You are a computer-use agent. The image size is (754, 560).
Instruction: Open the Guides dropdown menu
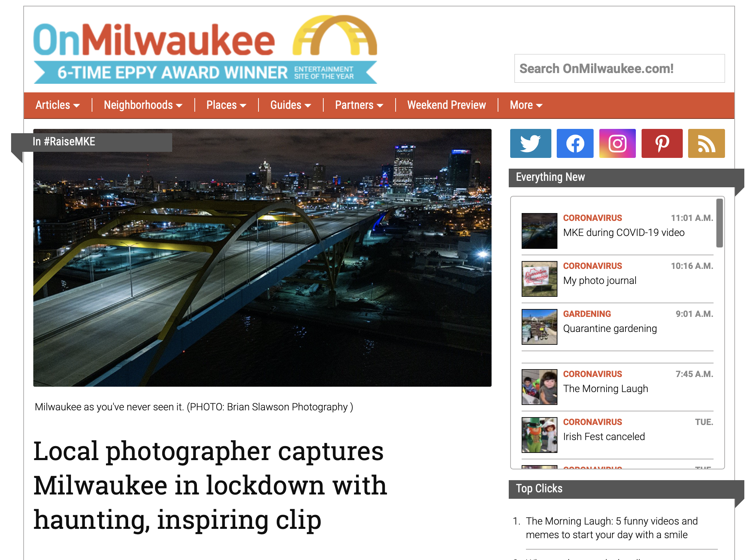(x=290, y=105)
